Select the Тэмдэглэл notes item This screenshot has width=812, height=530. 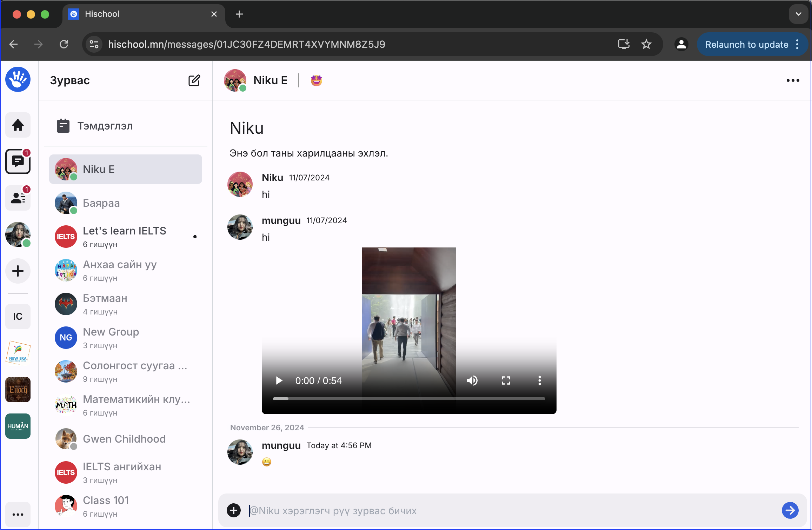pyautogui.click(x=105, y=126)
